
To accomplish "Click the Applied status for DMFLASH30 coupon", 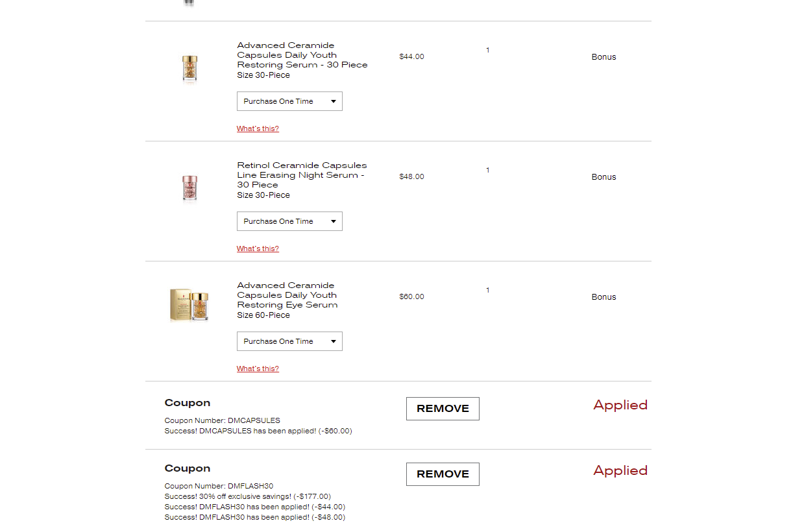I will (x=620, y=471).
